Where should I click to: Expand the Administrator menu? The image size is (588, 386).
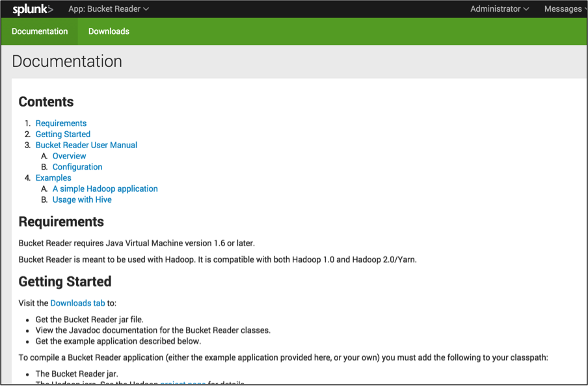click(x=500, y=9)
